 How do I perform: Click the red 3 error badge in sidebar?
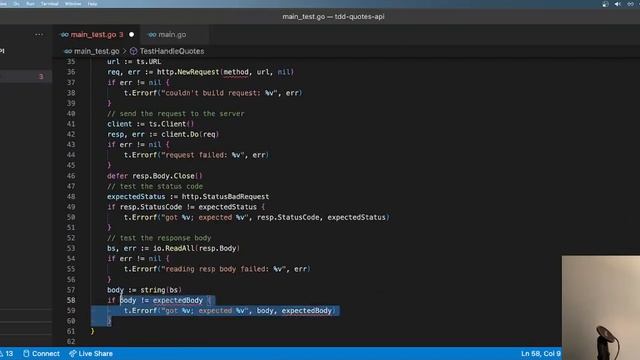pyautogui.click(x=40, y=76)
